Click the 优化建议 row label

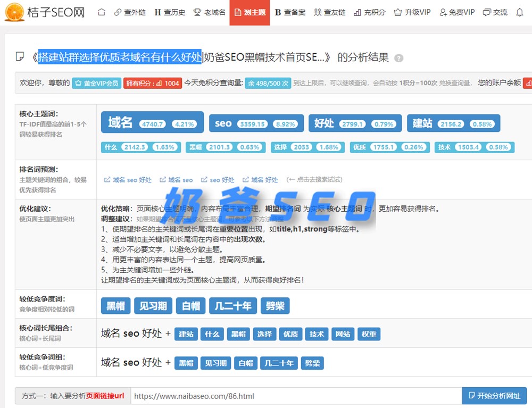(x=35, y=209)
